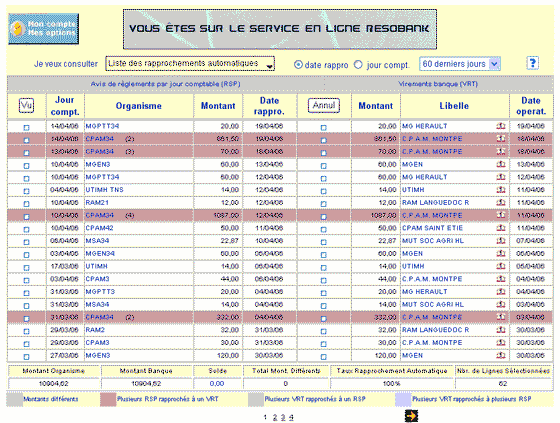The height and width of the screenshot is (423, 560).
Task: Open detail icon in MGEN 13/04/06 row
Action: 501,164
